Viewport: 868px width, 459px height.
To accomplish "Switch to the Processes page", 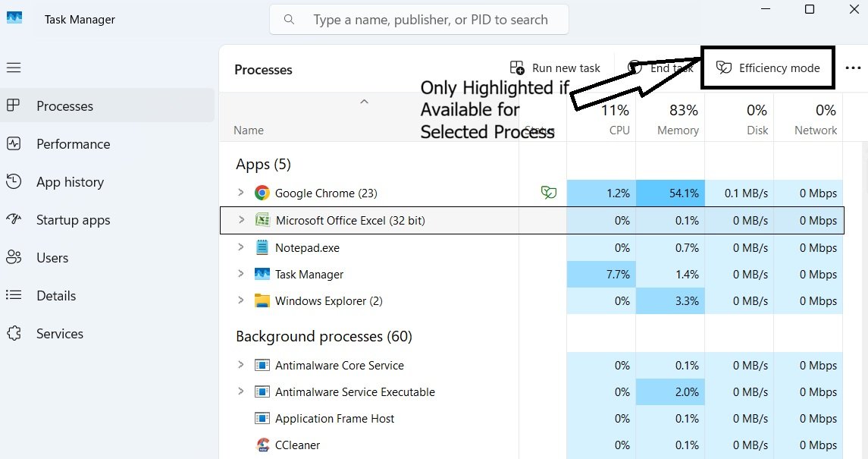I will 108,105.
